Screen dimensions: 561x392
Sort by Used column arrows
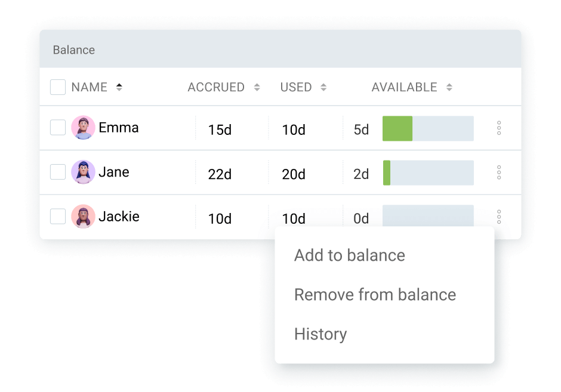coord(323,87)
